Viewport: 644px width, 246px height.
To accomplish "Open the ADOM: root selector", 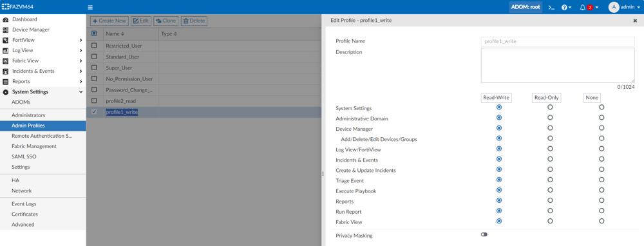I will coord(526,7).
